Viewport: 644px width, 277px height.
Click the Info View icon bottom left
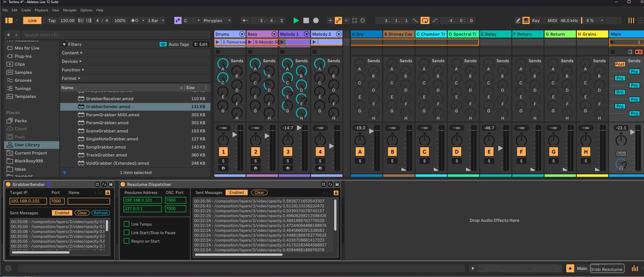click(8, 268)
